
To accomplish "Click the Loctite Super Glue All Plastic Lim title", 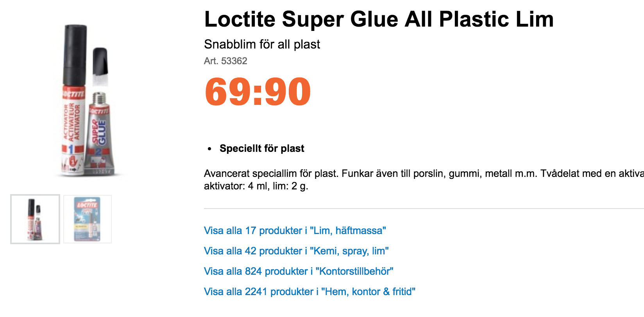I will 379,19.
